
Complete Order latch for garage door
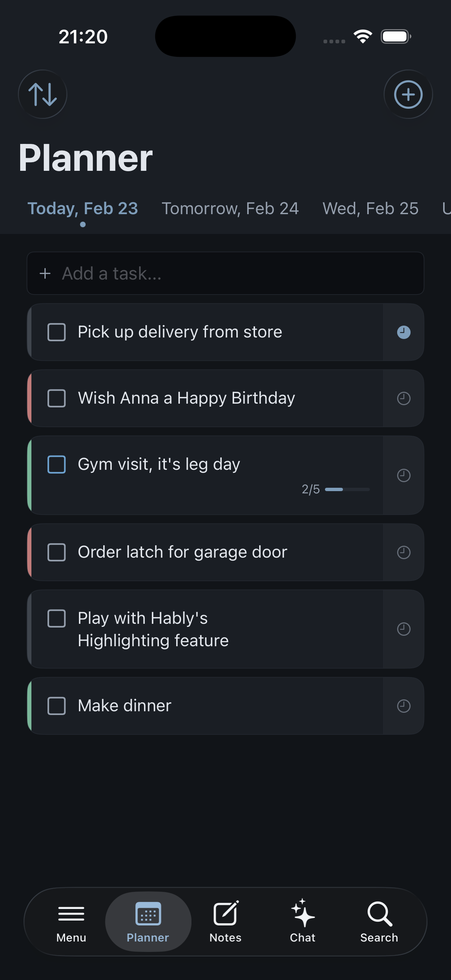57,552
